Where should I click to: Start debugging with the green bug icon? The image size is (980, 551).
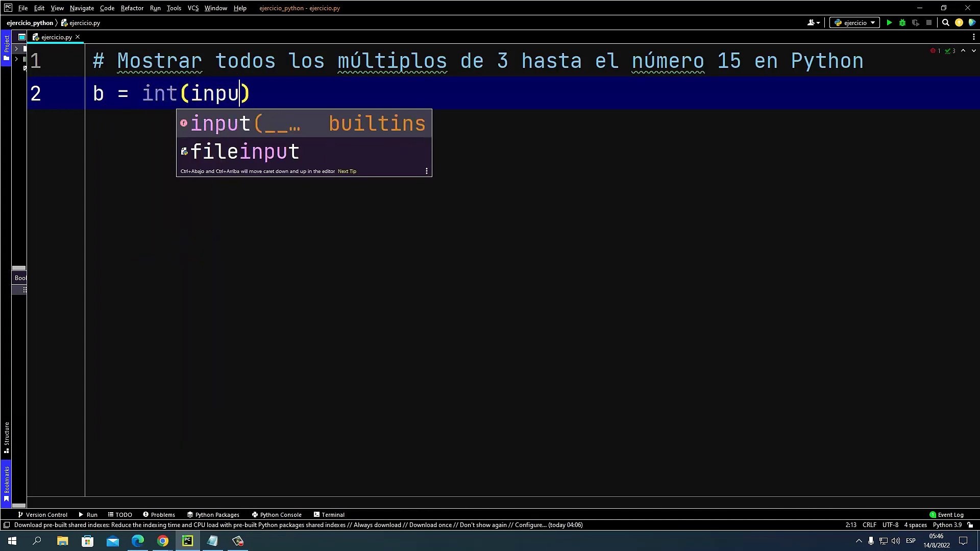click(x=902, y=22)
